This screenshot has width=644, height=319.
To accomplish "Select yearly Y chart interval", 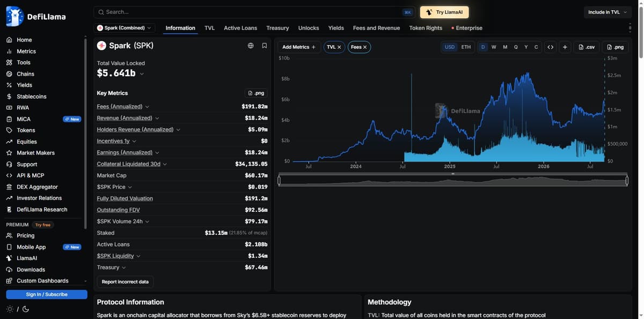I will 526,47.
